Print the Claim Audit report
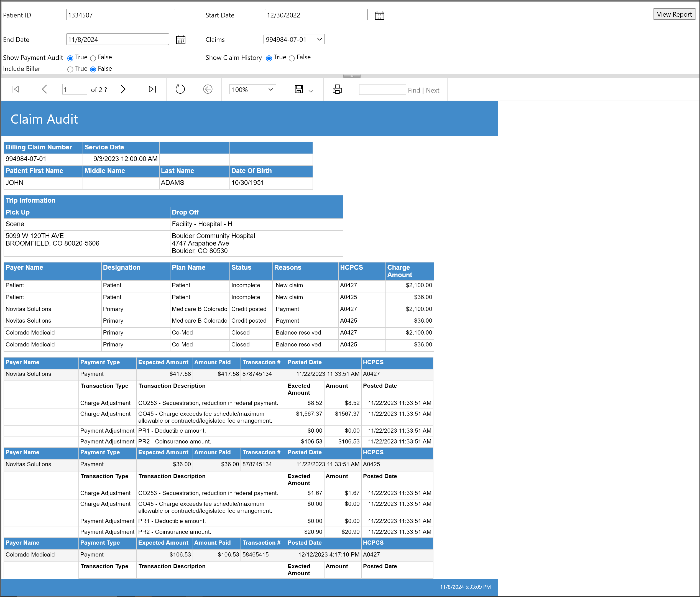The image size is (700, 597). click(x=337, y=89)
